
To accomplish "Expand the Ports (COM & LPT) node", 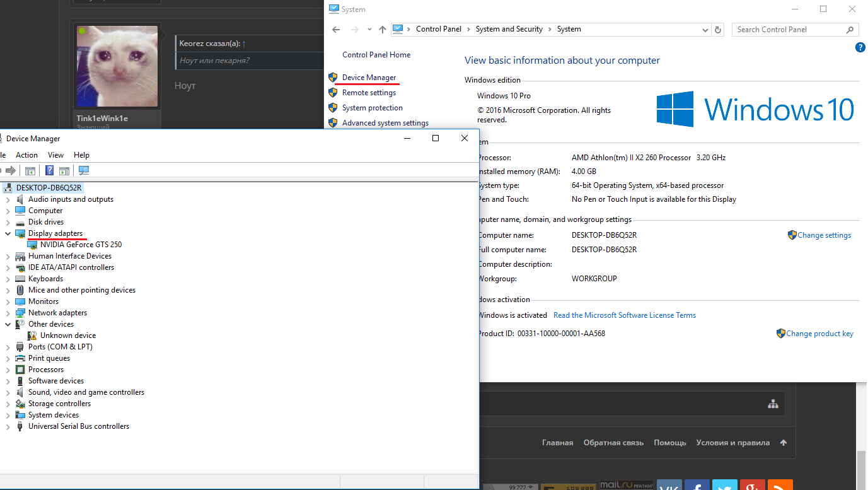I will (x=8, y=347).
